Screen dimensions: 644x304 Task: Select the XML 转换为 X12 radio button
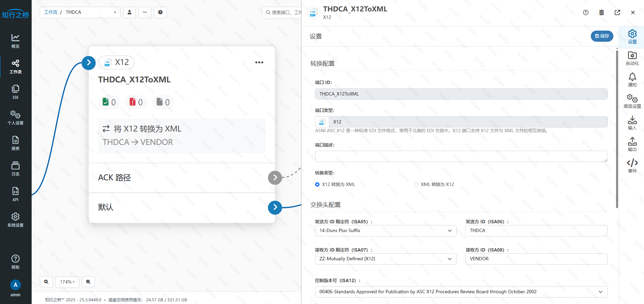tap(416, 184)
